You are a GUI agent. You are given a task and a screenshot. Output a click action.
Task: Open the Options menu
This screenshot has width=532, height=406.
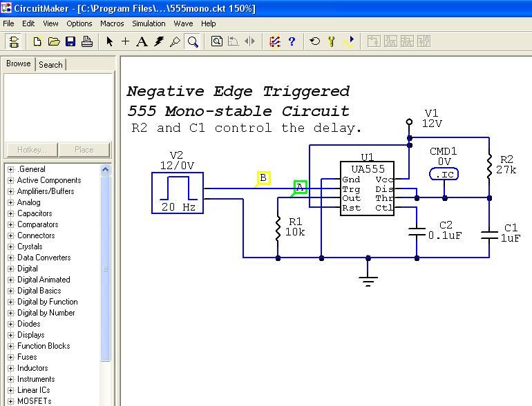tap(79, 23)
